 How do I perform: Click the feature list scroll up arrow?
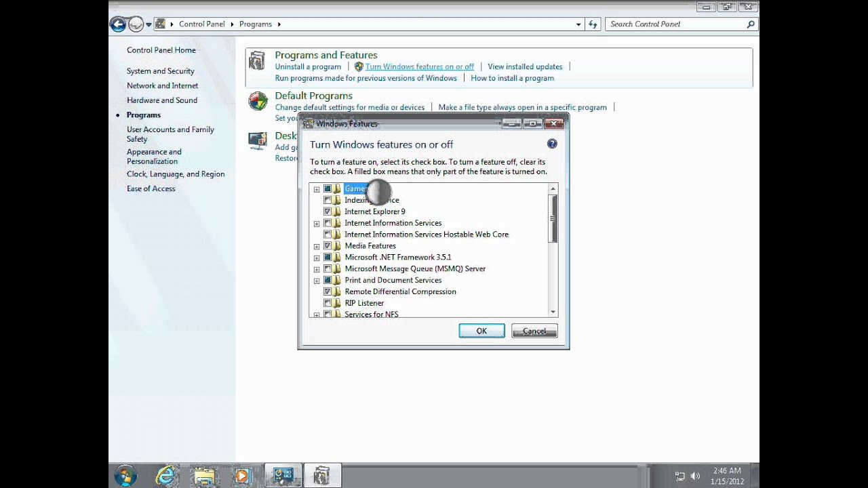click(553, 189)
